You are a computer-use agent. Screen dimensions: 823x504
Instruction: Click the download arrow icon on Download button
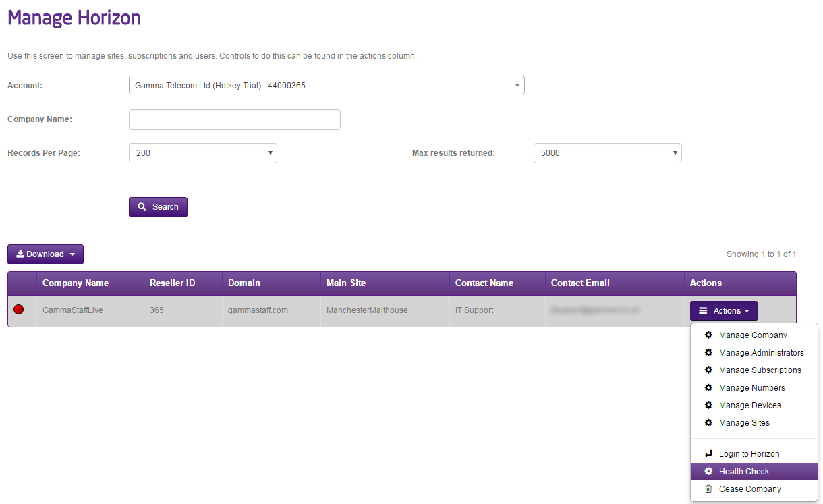pos(20,254)
